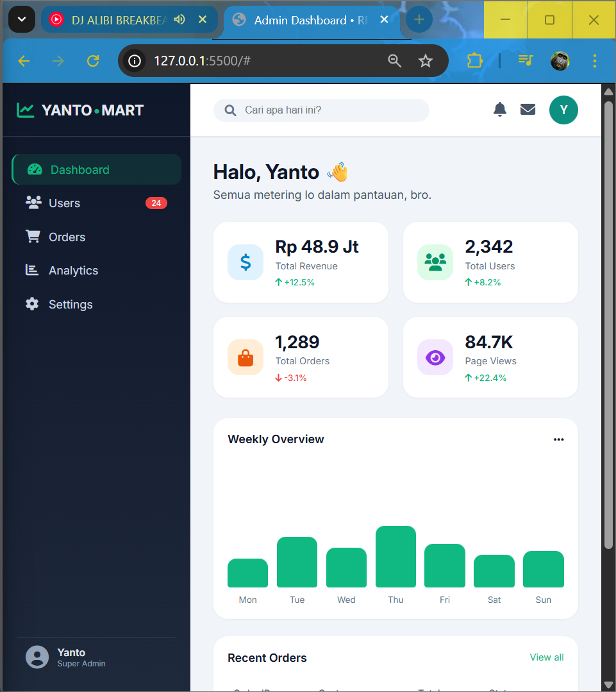Click the browser address bar URL

[202, 61]
